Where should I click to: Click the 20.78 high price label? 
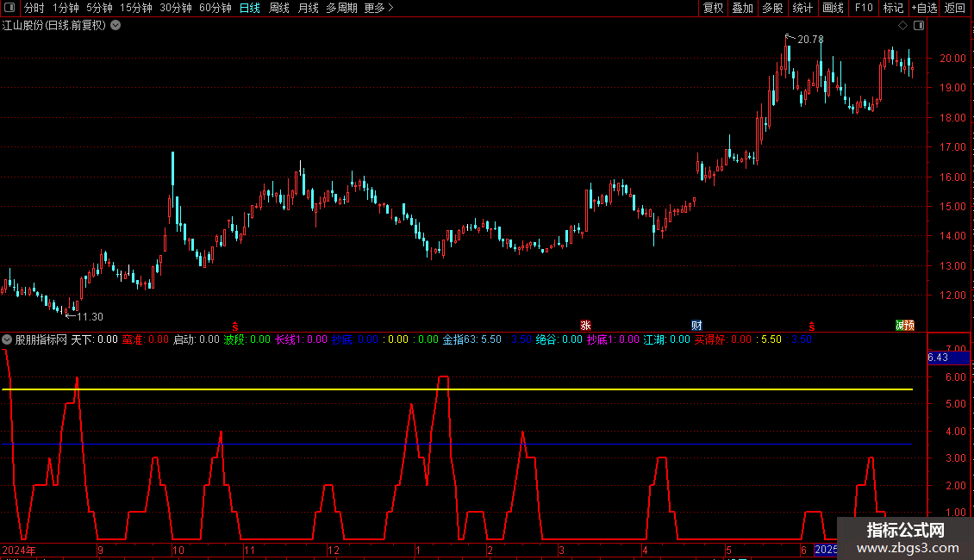pyautogui.click(x=810, y=39)
